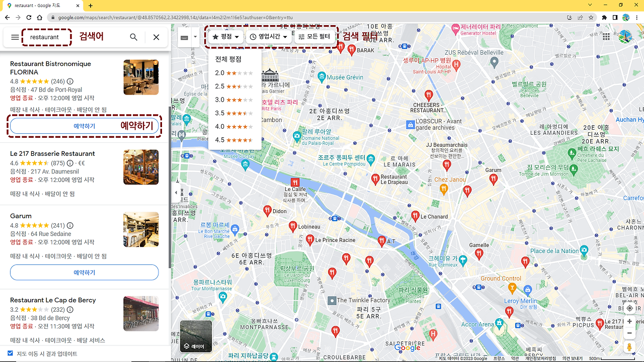Select the Chez Janou orange pin
The height and width of the screenshot is (362, 644).
443,189
